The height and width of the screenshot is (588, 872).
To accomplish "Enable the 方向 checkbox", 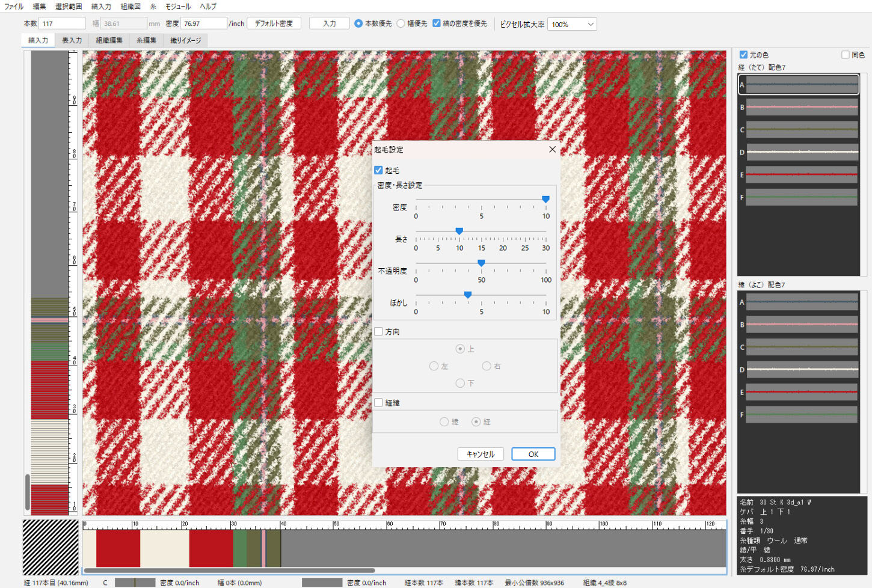I will [379, 331].
